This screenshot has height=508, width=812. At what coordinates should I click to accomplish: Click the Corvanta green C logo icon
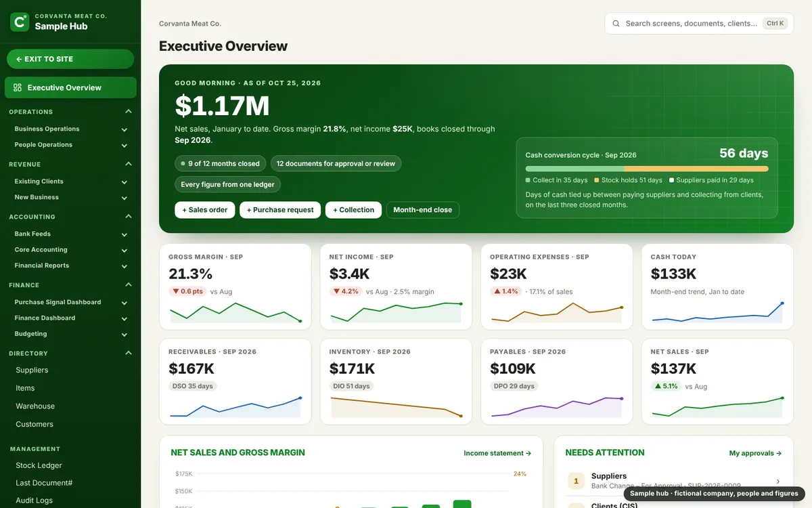click(20, 22)
